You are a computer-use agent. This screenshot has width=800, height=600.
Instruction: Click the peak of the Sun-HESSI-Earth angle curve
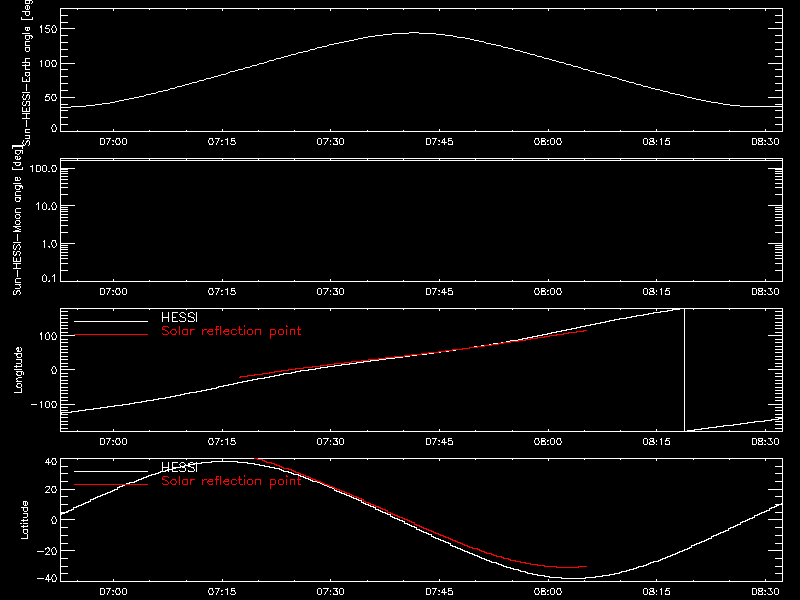pyautogui.click(x=413, y=33)
